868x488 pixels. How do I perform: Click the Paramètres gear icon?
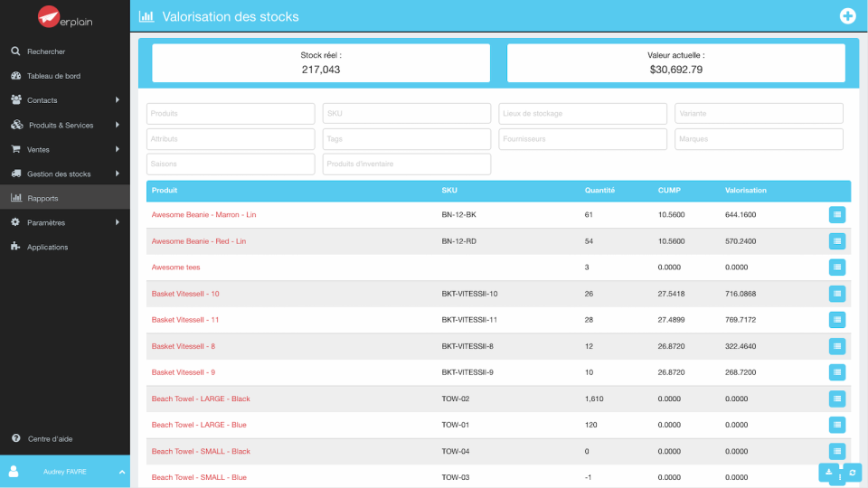pos(15,222)
